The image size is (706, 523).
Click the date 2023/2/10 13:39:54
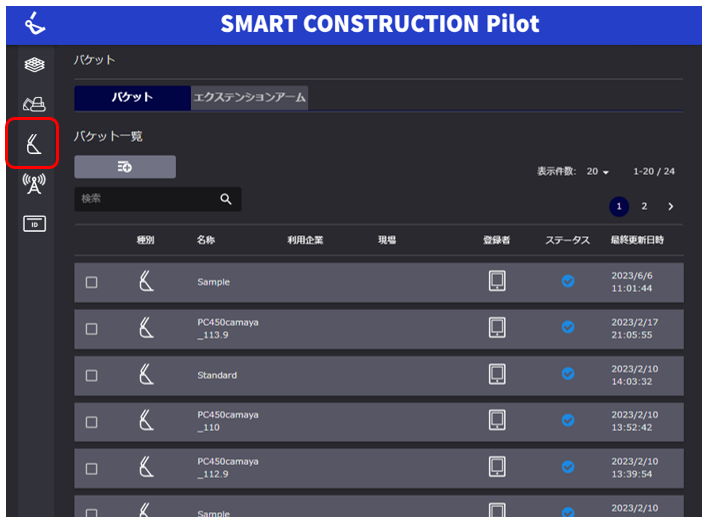(634, 468)
